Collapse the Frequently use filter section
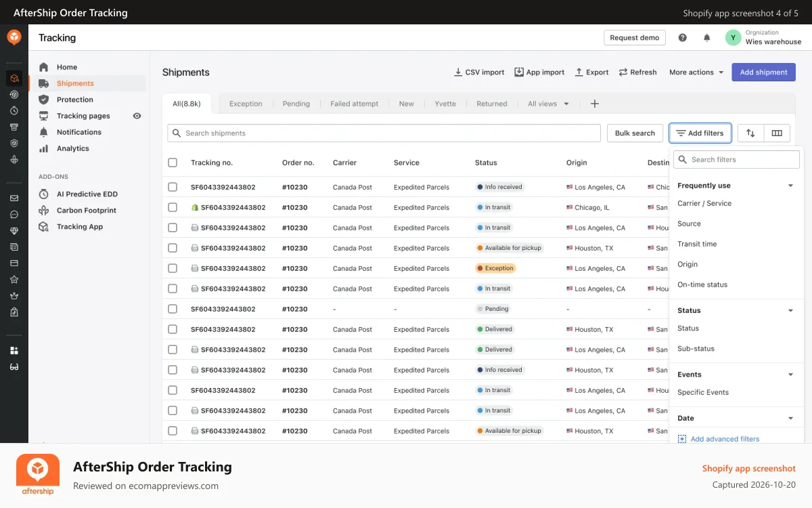Viewport: 812px width, 508px height. pos(790,186)
